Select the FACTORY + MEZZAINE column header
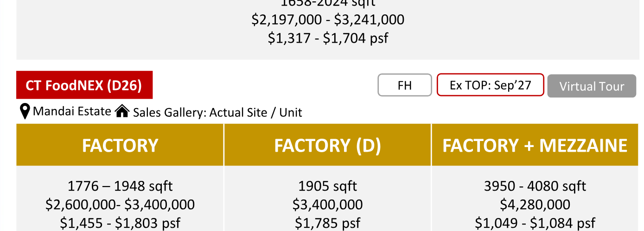 coord(535,145)
